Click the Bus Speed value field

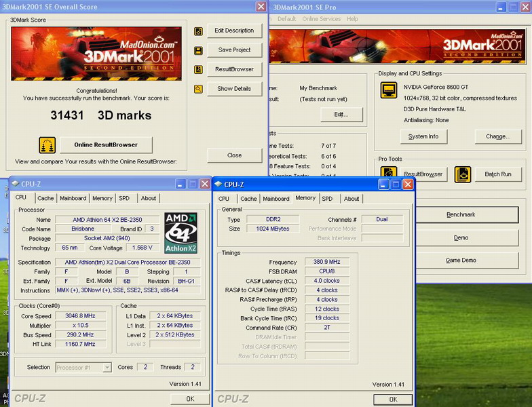(80, 335)
